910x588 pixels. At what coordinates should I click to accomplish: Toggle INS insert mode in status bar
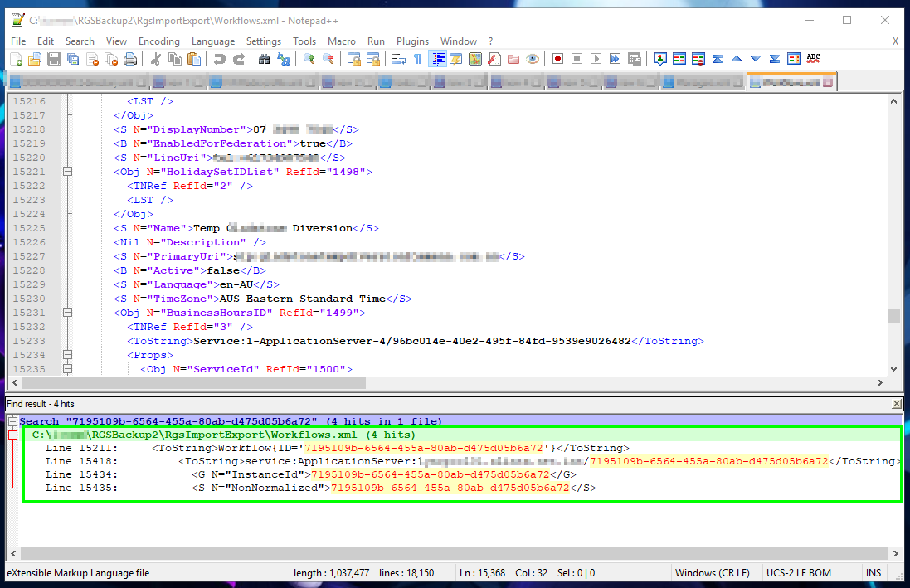[874, 573]
